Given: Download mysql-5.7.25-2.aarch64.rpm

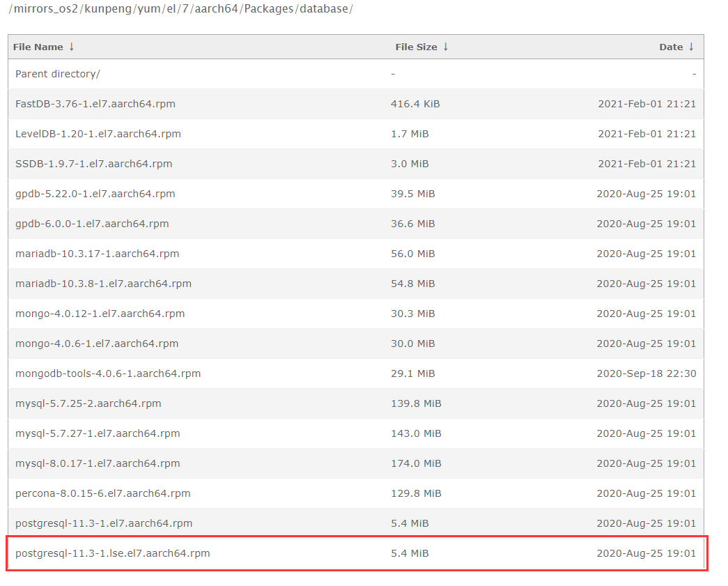Looking at the screenshot, I should pyautogui.click(x=88, y=403).
